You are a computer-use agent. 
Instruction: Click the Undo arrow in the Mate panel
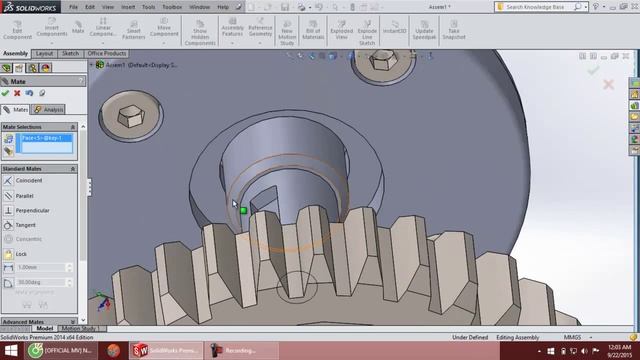point(29,93)
